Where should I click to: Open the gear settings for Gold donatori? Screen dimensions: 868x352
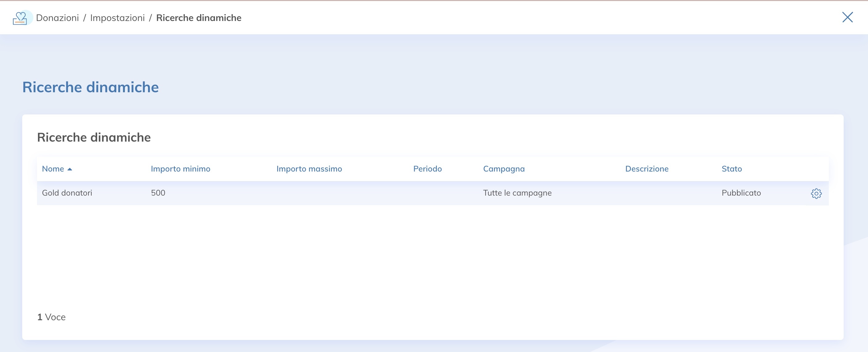(x=816, y=193)
